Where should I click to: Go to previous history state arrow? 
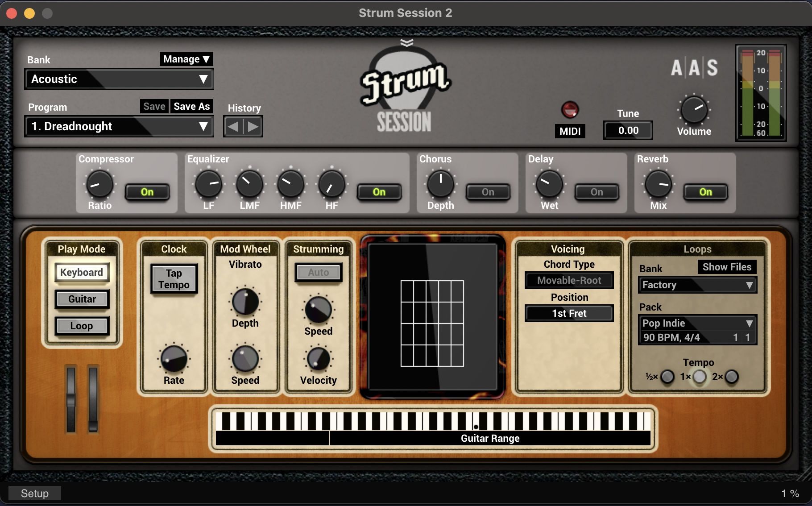[233, 127]
